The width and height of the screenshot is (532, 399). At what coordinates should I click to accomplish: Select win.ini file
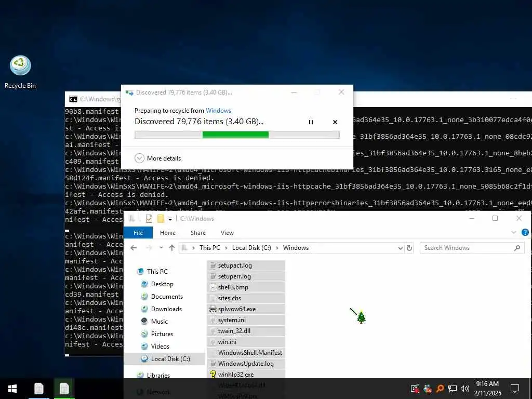[246, 342]
